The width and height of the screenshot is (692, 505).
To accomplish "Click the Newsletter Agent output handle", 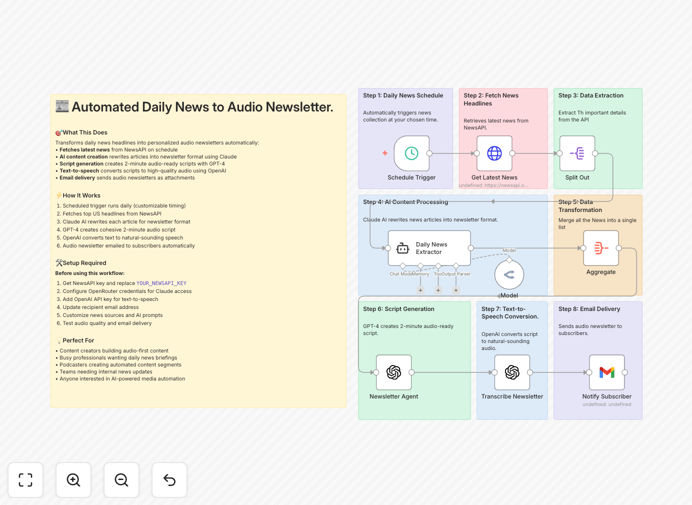I will tap(412, 373).
